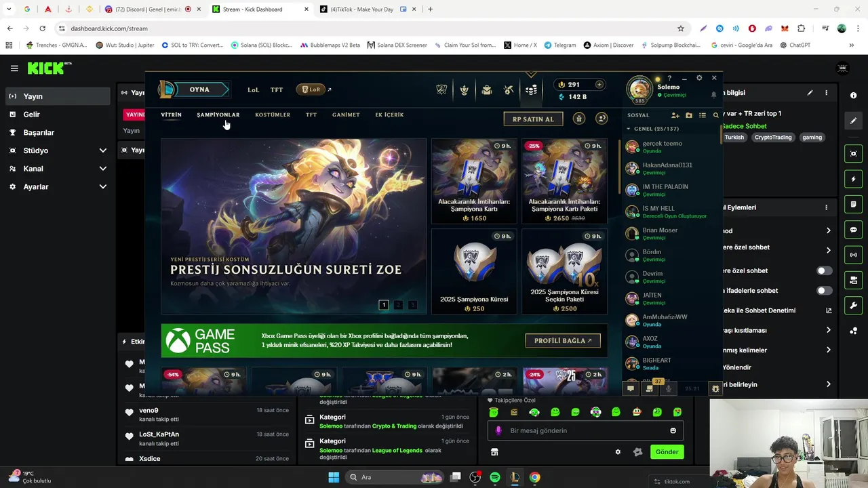Image resolution: width=868 pixels, height=488 pixels.
Task: Toggle the ifadelerle sohbet switch
Action: 824,291
